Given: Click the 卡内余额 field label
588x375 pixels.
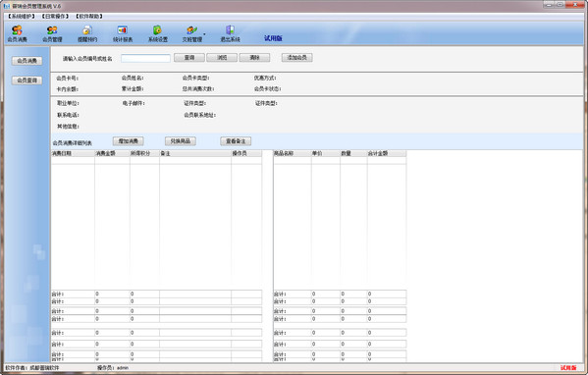Looking at the screenshot, I should (68, 89).
